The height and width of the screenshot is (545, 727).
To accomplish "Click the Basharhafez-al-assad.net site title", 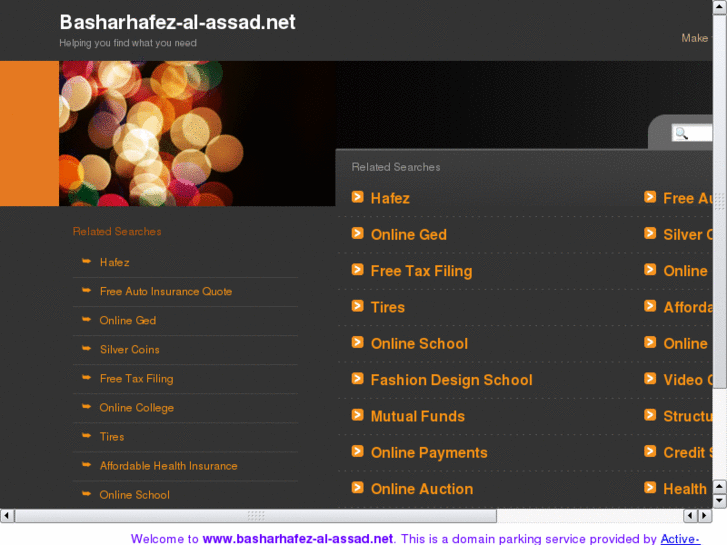I will 177,22.
